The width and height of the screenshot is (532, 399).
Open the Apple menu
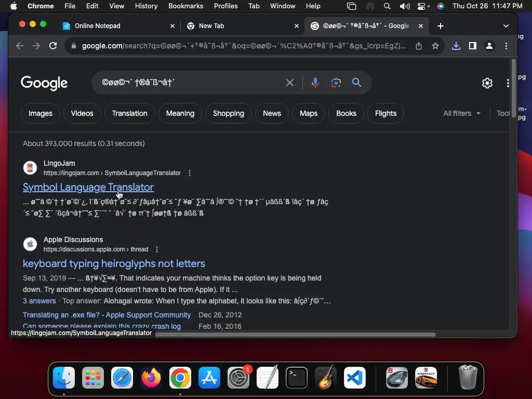coord(14,6)
